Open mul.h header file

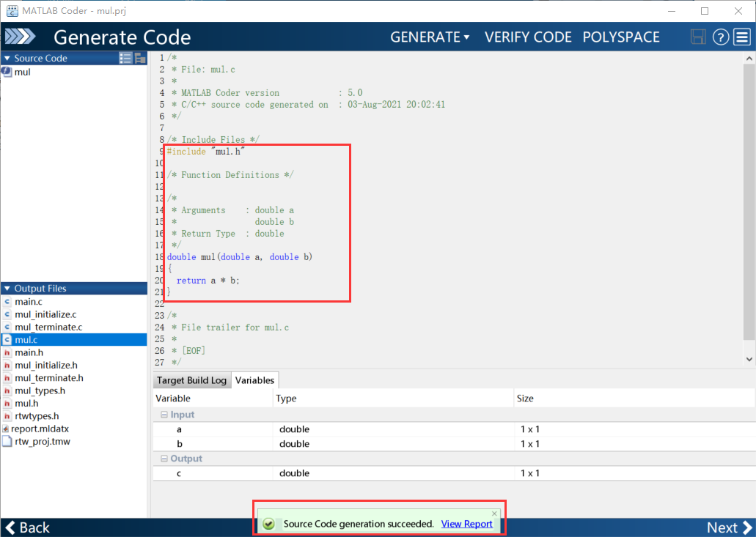click(26, 403)
